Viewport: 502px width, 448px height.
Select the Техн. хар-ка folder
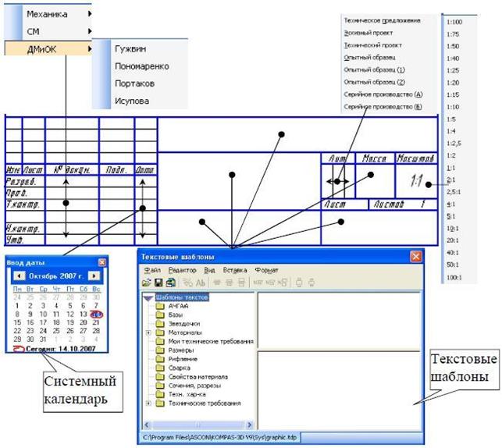tap(187, 394)
